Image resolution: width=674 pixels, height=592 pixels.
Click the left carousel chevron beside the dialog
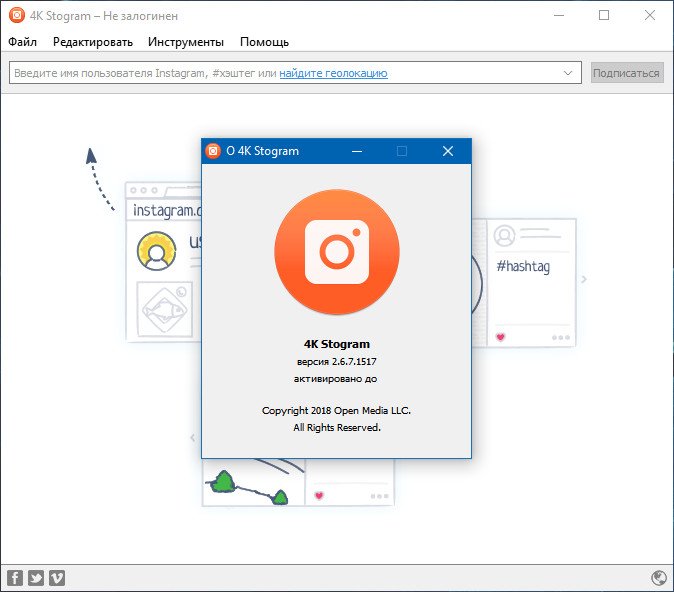pyautogui.click(x=193, y=438)
